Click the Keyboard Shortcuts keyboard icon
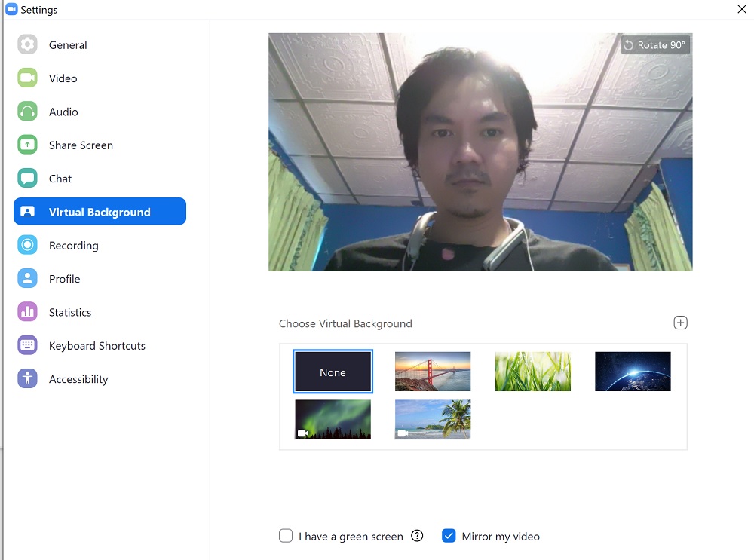The image size is (754, 560). click(27, 345)
